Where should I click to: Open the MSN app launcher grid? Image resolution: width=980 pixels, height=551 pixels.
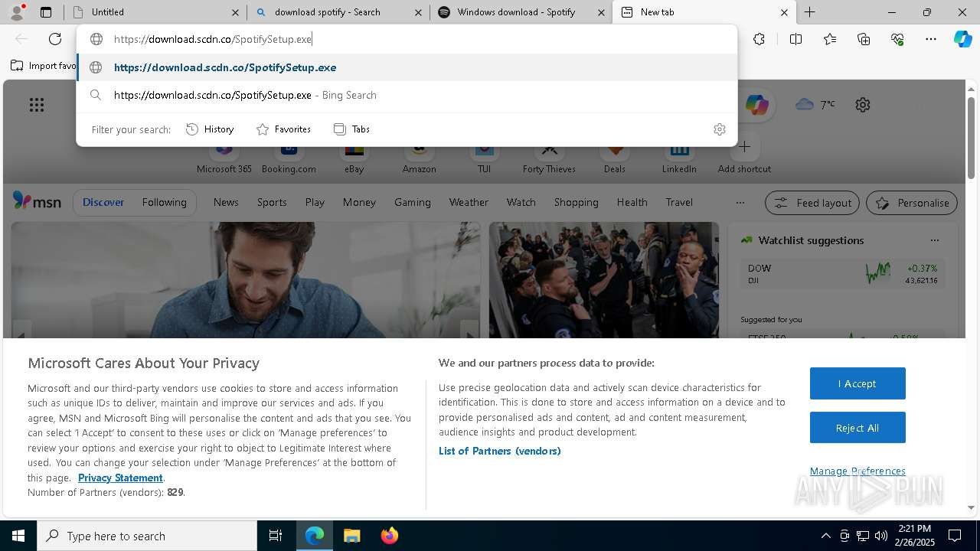[37, 105]
